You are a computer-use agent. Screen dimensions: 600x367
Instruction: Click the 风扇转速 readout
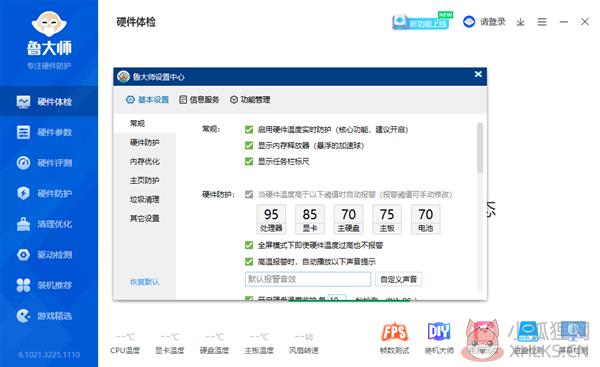click(304, 343)
